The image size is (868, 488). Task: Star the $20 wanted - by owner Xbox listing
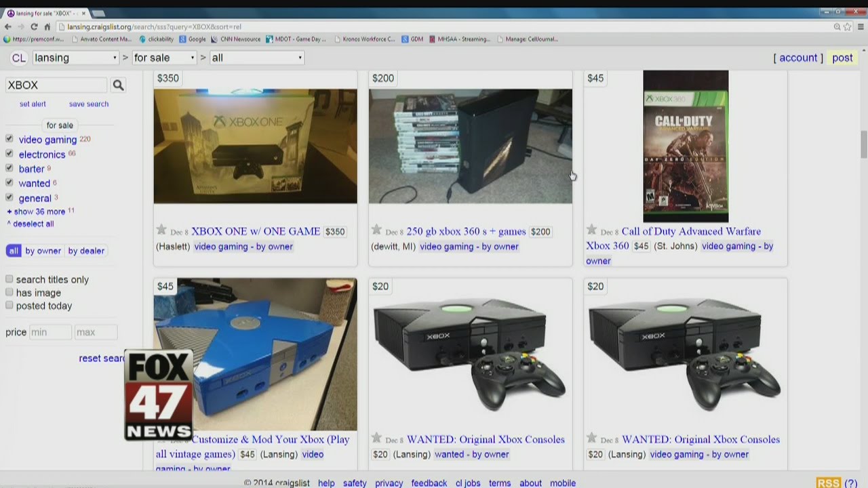[x=376, y=438]
